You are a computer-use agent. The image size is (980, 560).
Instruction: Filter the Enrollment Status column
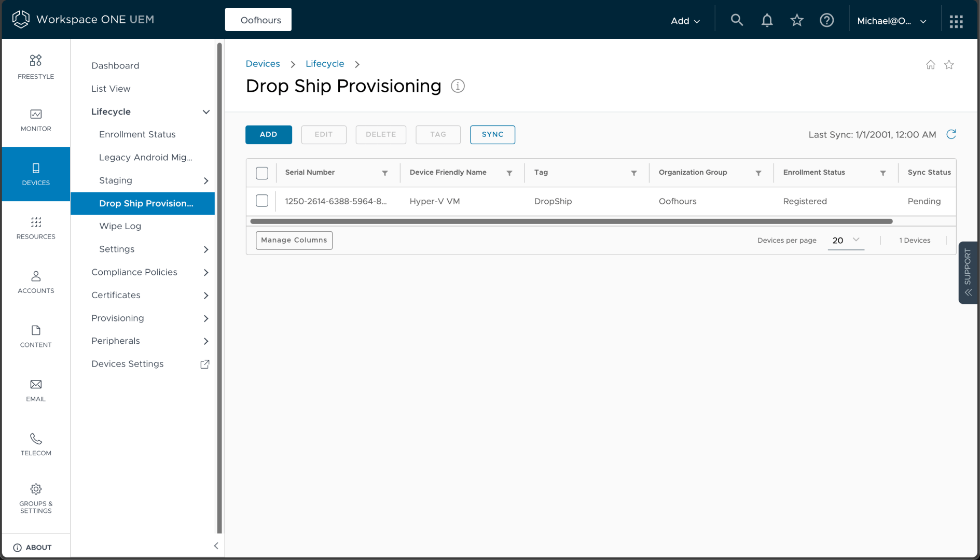(x=882, y=173)
